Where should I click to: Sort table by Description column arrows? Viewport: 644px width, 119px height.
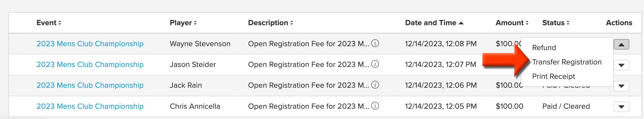[x=292, y=23]
